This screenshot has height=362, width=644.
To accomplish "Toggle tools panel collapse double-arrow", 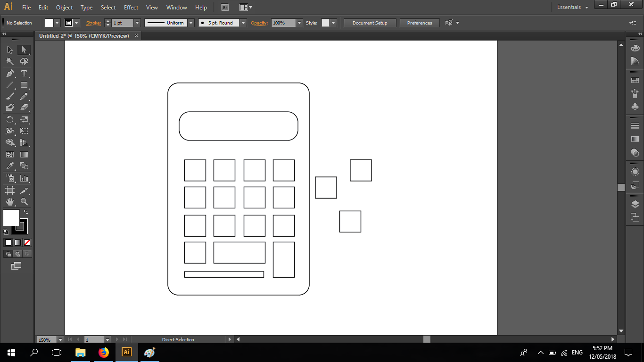I will 4,34.
